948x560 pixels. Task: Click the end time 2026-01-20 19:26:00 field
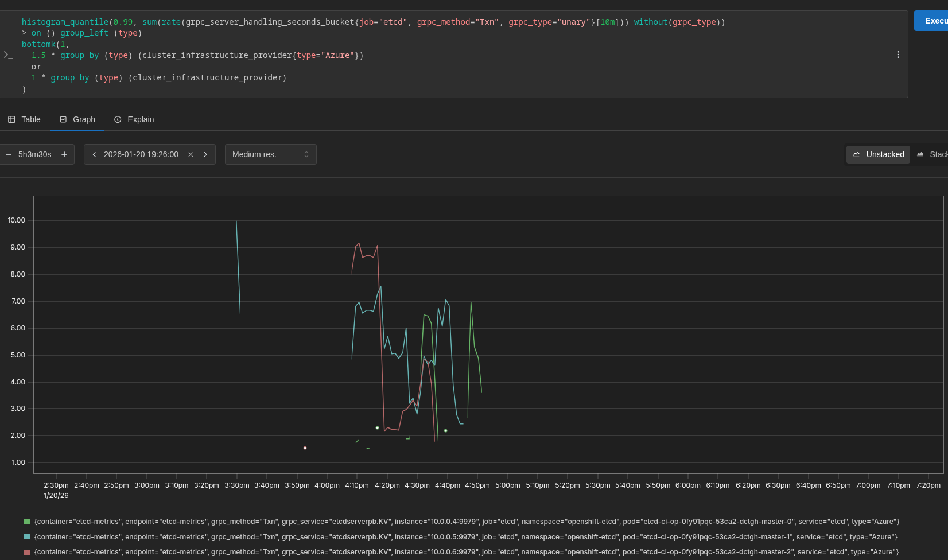pos(141,154)
